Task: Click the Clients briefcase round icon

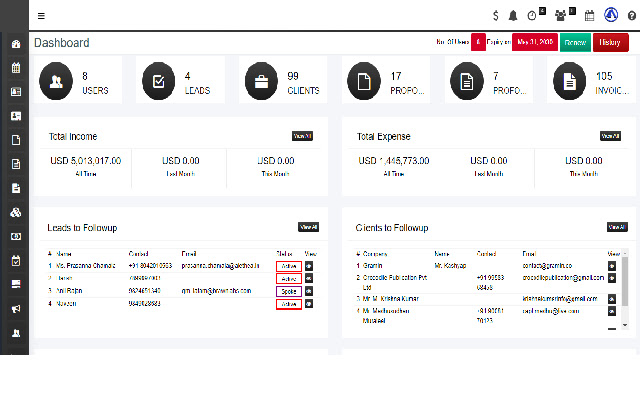Action: [261, 81]
